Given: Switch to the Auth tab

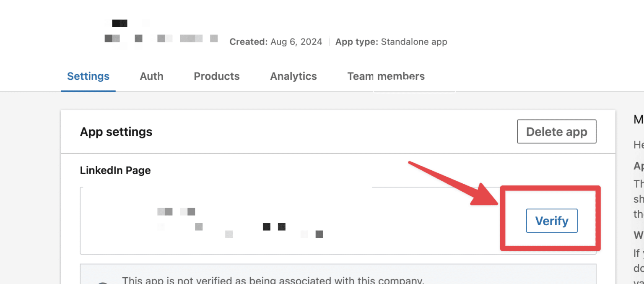Looking at the screenshot, I should point(151,76).
